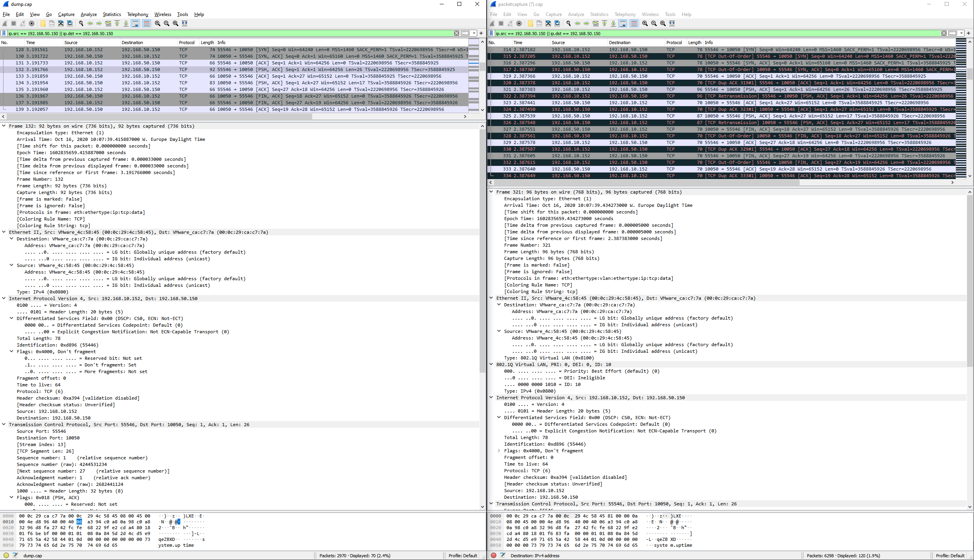Reload capture file in packetcapture (7).cap
974x560 pixels.
pyautogui.click(x=557, y=23)
